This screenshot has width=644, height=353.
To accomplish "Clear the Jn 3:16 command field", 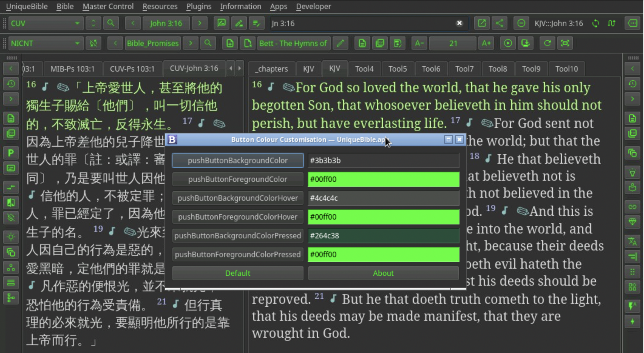I will [459, 23].
